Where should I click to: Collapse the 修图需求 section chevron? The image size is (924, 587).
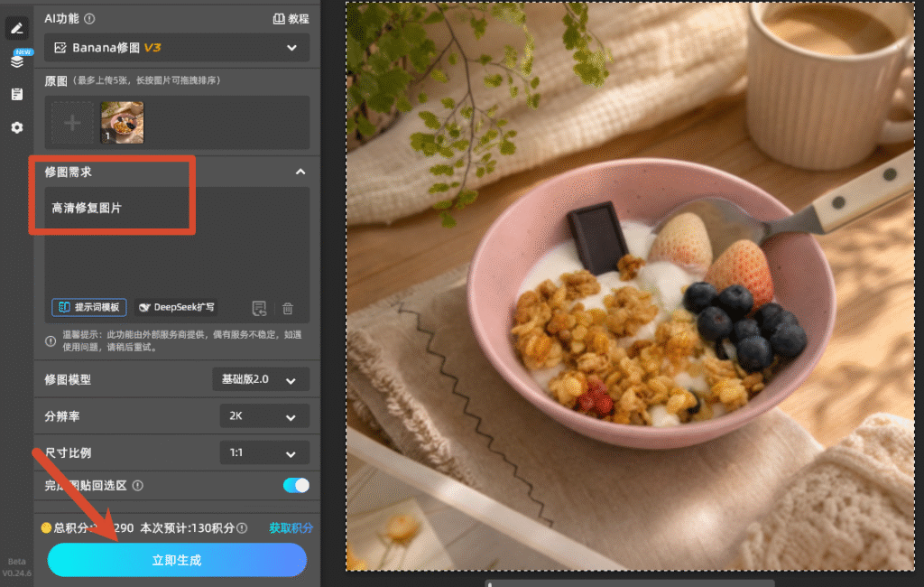(300, 172)
